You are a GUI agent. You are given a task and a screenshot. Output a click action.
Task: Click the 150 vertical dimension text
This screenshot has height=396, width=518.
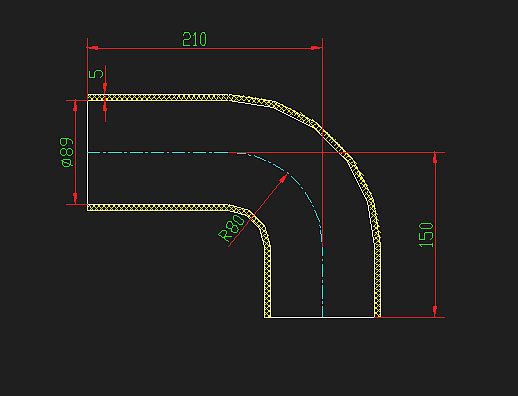(426, 235)
